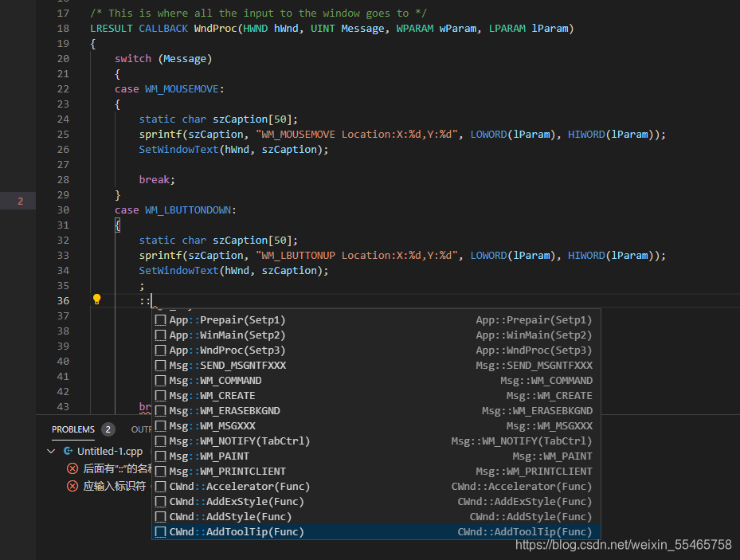Click the error count badge in activity bar

click(20, 201)
